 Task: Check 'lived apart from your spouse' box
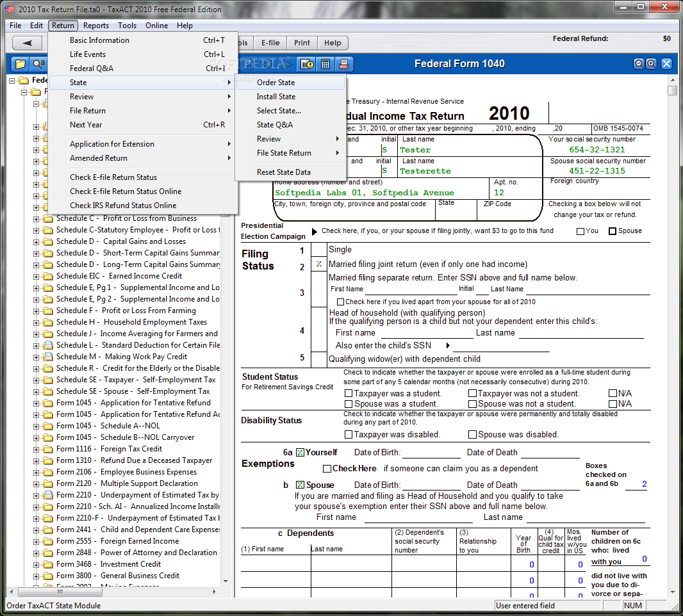(341, 302)
